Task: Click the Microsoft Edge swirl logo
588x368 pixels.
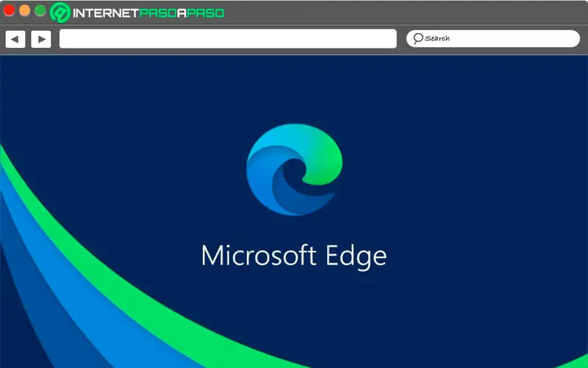Action: (x=295, y=170)
